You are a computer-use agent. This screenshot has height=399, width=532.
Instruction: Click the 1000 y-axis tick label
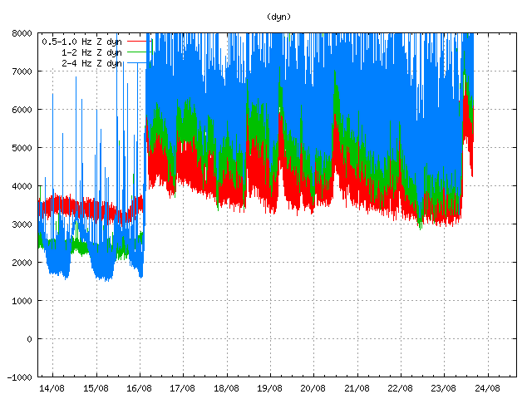pos(21,301)
